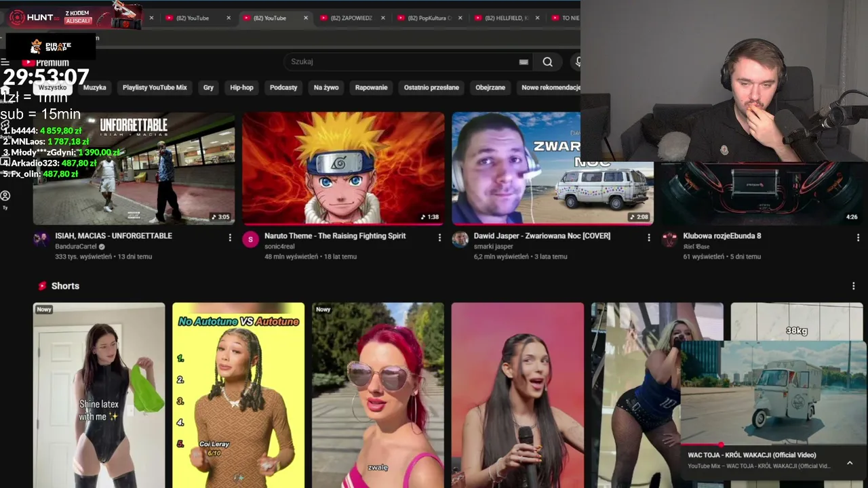
Task: Click the smarki jasper channel avatar
Action: (460, 239)
